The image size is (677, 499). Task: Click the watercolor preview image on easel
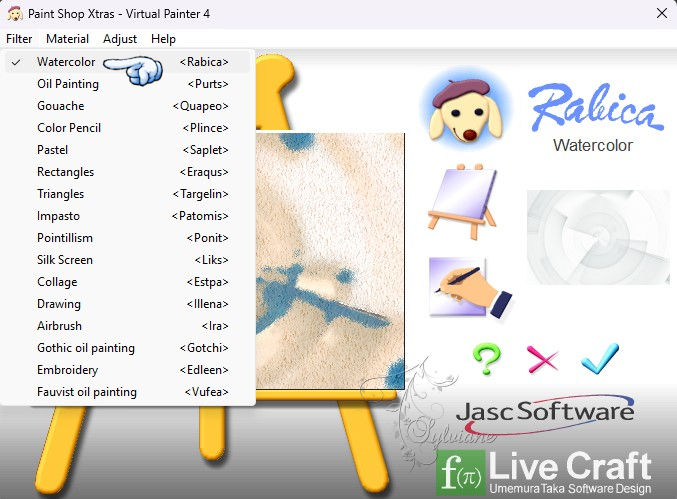coord(330,261)
